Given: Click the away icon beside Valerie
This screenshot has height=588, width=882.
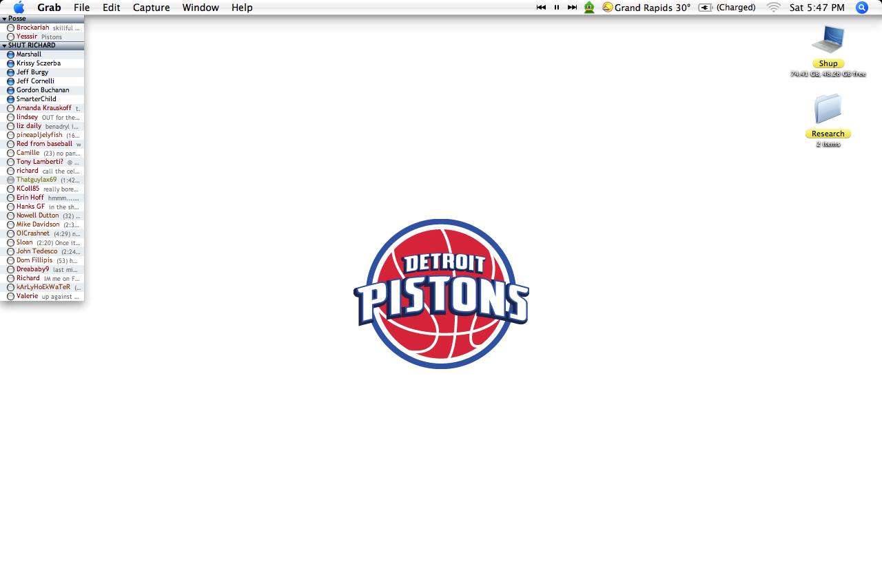Looking at the screenshot, I should [x=10, y=296].
